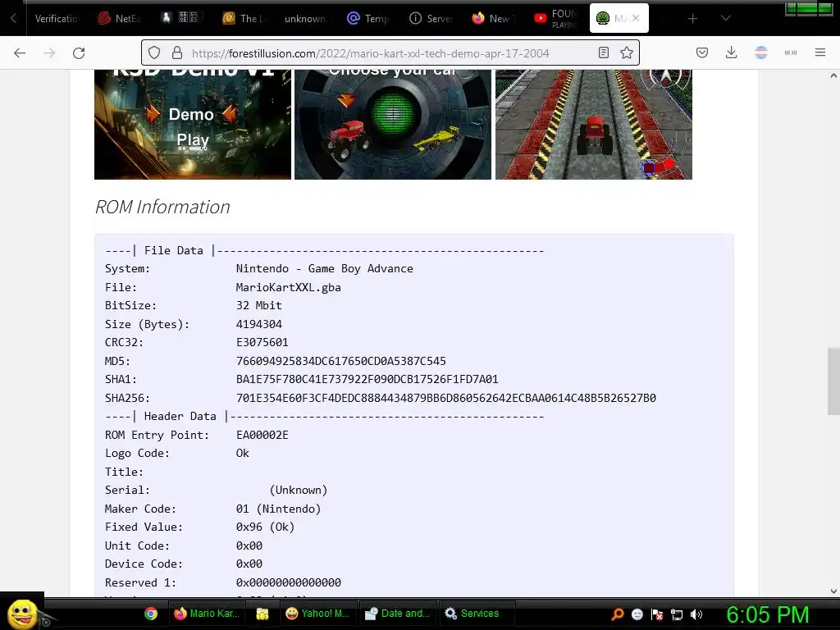Click the MD5 hash value
This screenshot has width=840, height=630.
coord(340,361)
